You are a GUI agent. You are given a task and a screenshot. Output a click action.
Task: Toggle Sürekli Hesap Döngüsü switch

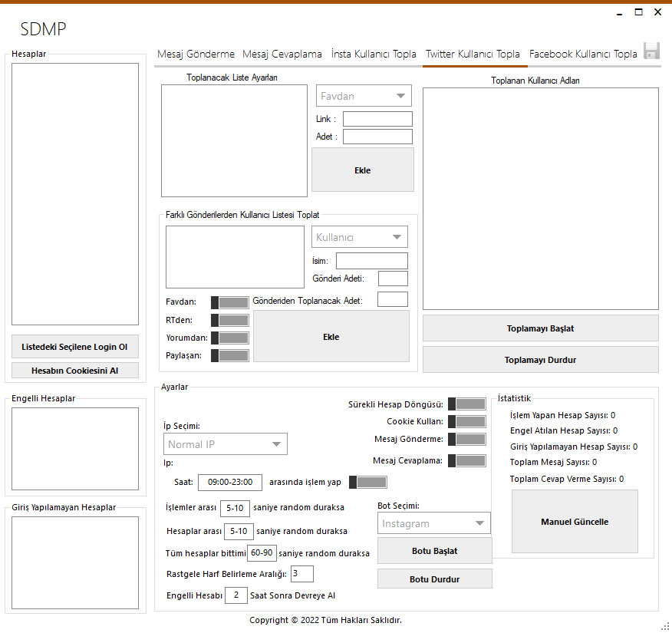coord(466,404)
